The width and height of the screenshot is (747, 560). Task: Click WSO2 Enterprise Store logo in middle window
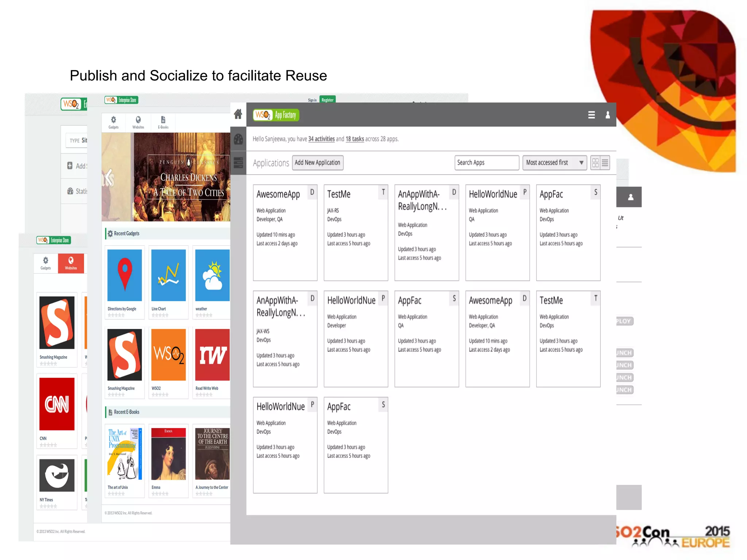(121, 100)
